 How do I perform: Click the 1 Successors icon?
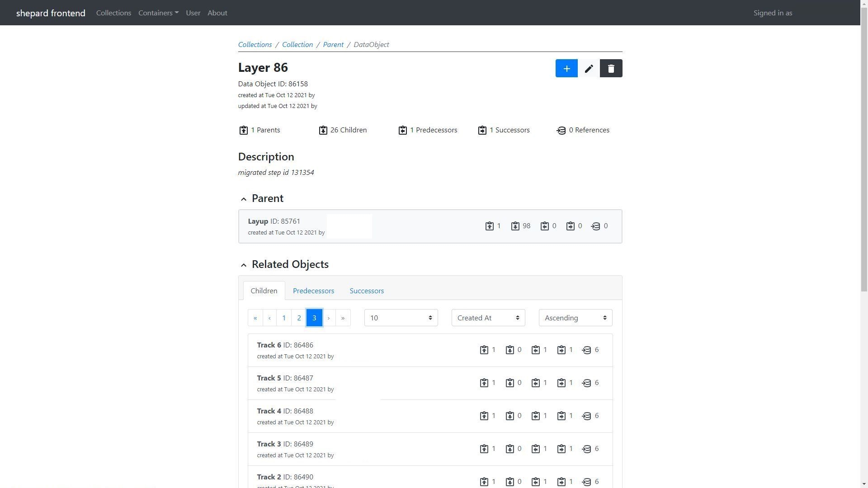tap(482, 130)
